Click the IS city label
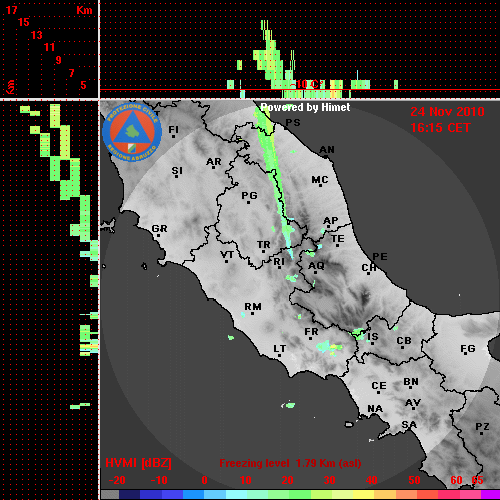 click(373, 337)
